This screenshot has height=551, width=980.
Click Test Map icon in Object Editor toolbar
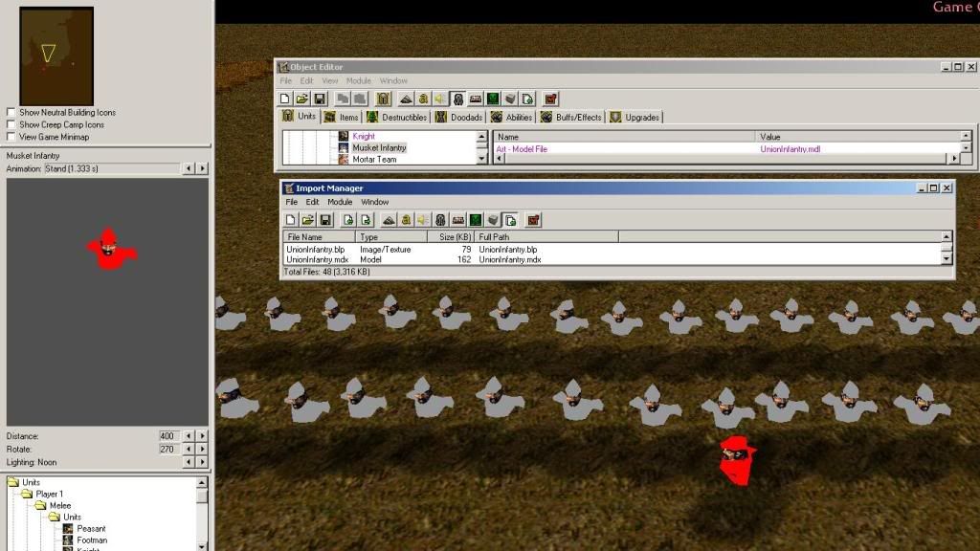click(550, 99)
